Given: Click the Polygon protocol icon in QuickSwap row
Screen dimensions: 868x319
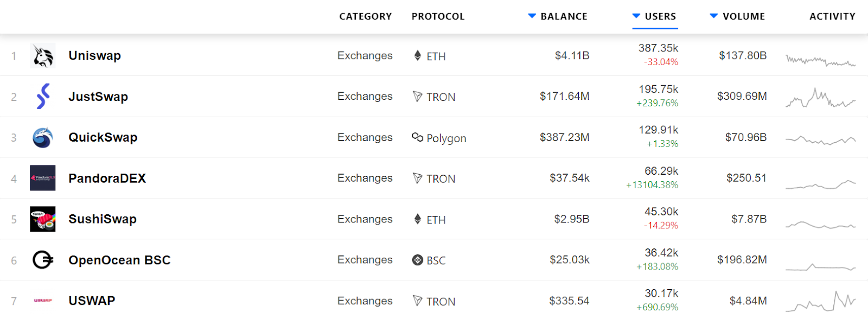Looking at the screenshot, I should (x=417, y=137).
